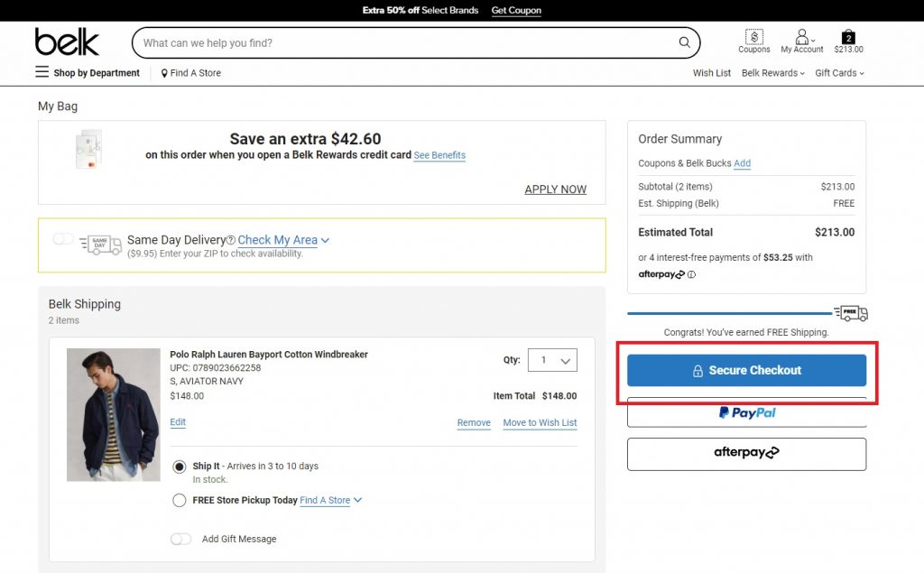This screenshot has height=573, width=924.
Task: Enable the Add Gift Message toggle
Action: [x=181, y=539]
